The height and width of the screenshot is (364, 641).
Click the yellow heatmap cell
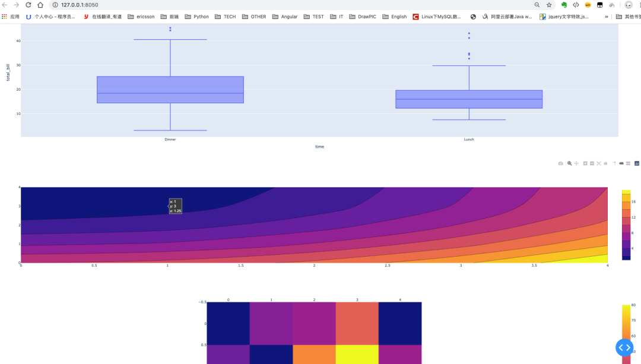[357, 354]
